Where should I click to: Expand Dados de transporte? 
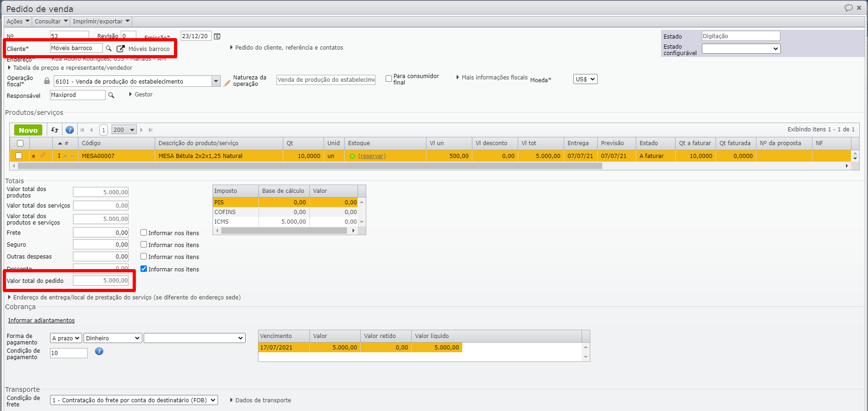coord(260,400)
